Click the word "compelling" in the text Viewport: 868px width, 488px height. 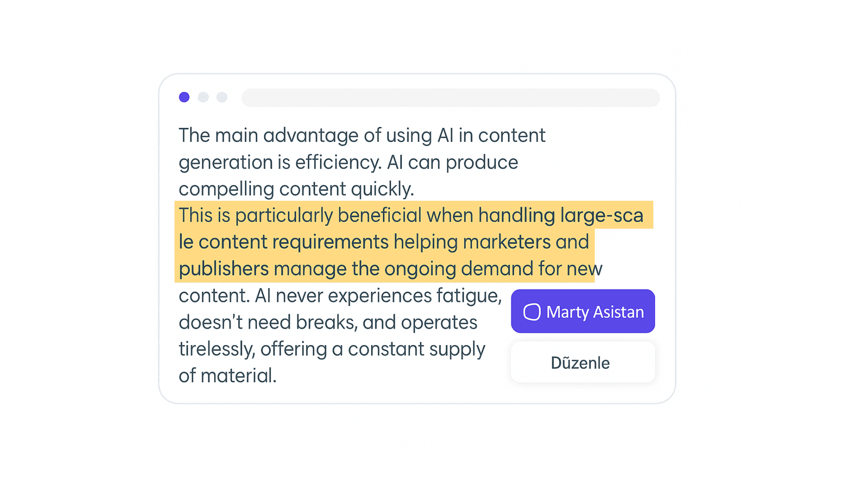coord(226,189)
